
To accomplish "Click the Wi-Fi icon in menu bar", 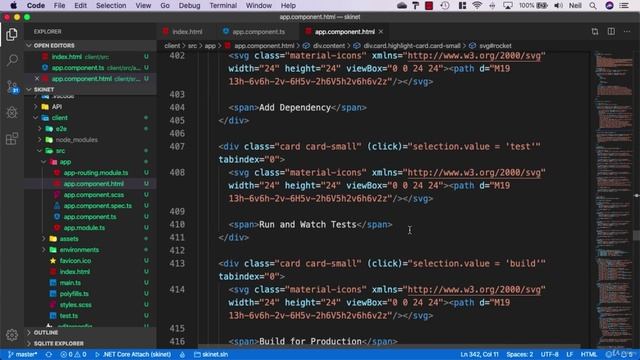I will tap(477, 5).
